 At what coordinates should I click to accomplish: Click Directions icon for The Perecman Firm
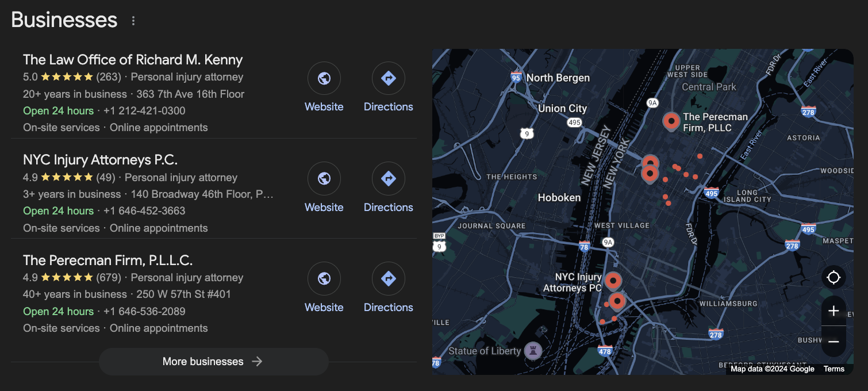click(x=389, y=279)
